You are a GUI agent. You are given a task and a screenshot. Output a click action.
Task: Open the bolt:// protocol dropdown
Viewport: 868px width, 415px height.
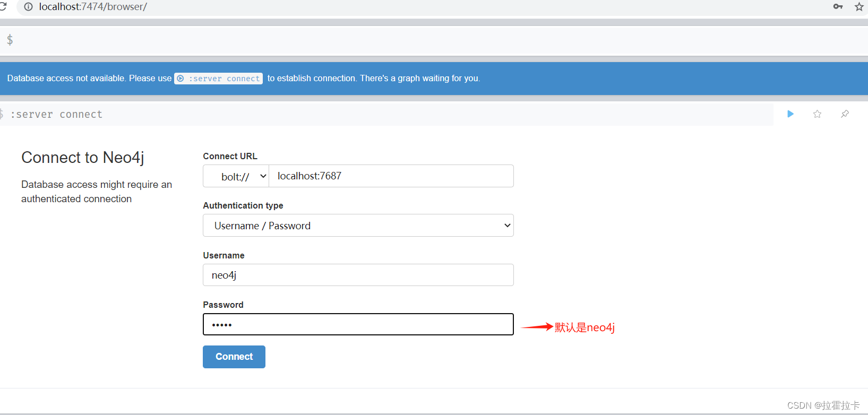click(x=236, y=176)
